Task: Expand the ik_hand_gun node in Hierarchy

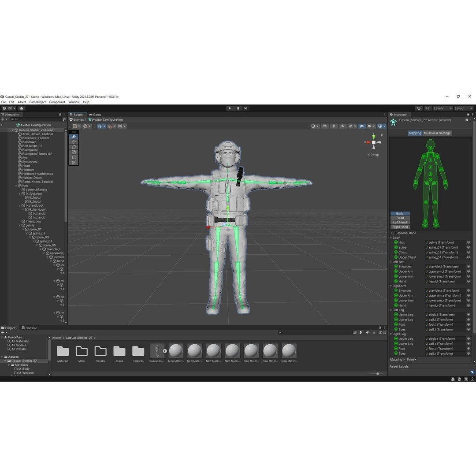Action: pyautogui.click(x=24, y=209)
